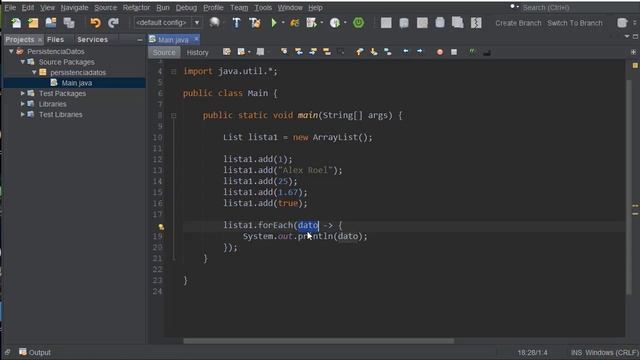Click the grey icon right of Switch To Branch

pos(622,23)
